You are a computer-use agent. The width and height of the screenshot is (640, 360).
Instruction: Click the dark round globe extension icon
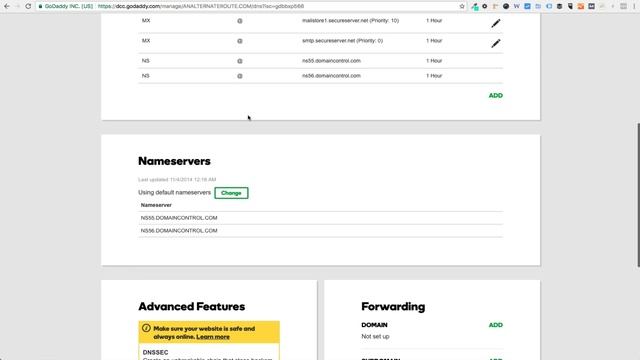click(506, 6)
